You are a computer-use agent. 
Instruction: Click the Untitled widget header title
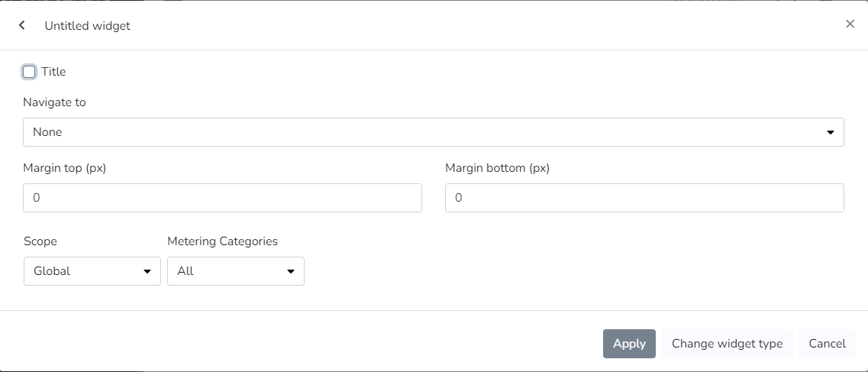[x=87, y=25]
